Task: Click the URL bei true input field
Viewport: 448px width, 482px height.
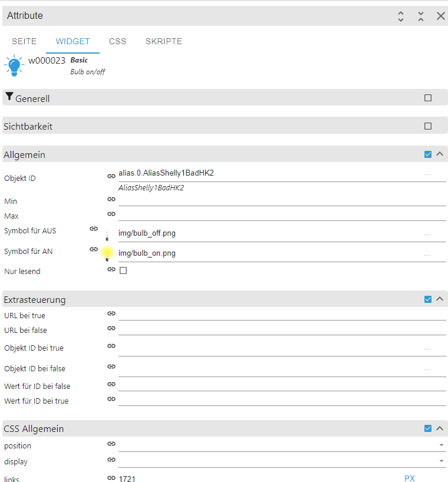Action: 282,315
